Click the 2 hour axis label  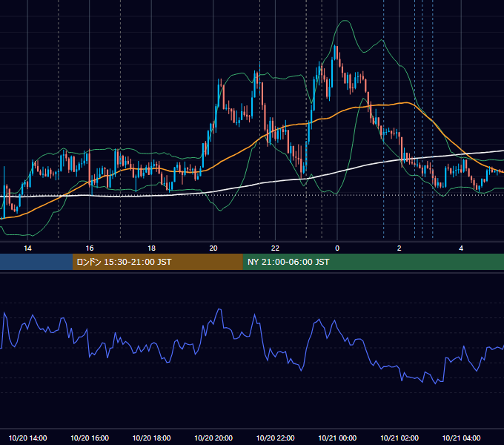399,248
